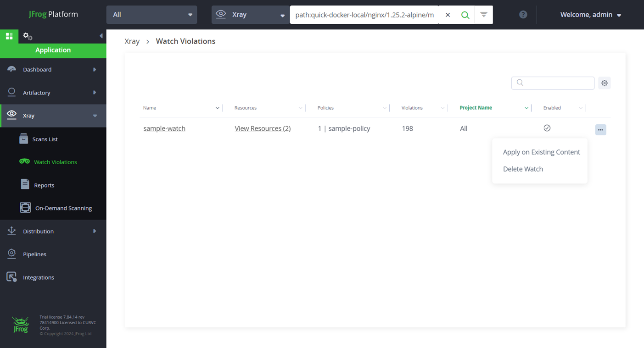This screenshot has width=644, height=348.
Task: Open the Project Name column dropdown
Action: (x=526, y=108)
